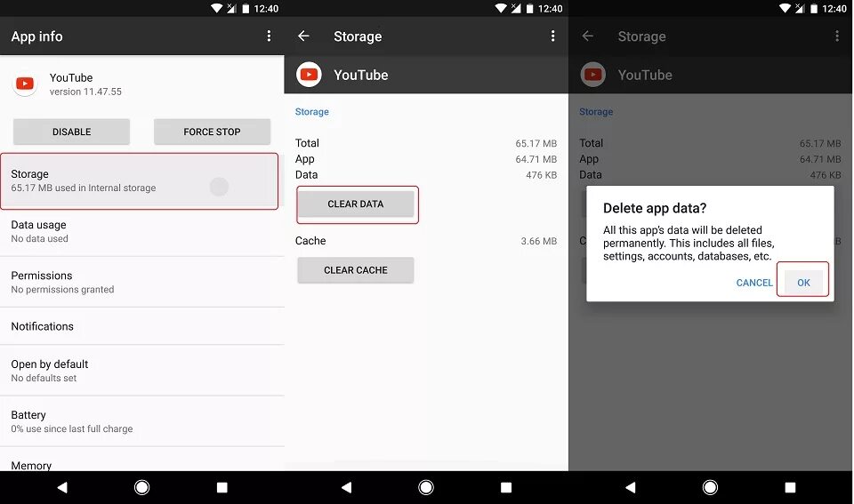The width and height of the screenshot is (854, 504).
Task: Tap YouTube icon on middle Storage screen
Action: pyautogui.click(x=309, y=75)
